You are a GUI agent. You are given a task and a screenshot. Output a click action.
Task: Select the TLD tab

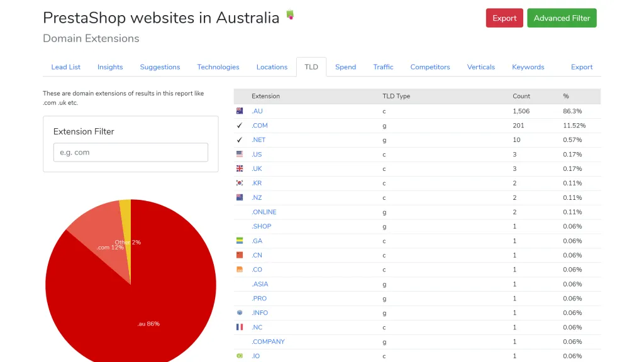click(311, 67)
